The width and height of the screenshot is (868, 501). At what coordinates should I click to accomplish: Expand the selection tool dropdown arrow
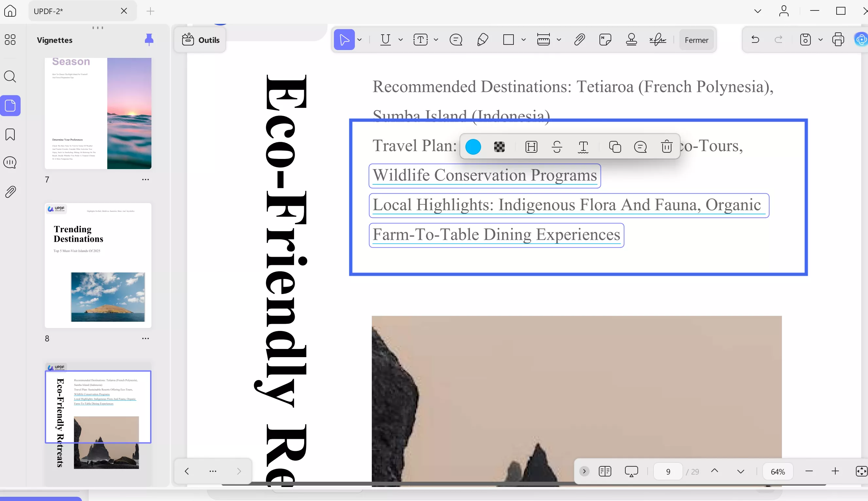pos(359,40)
